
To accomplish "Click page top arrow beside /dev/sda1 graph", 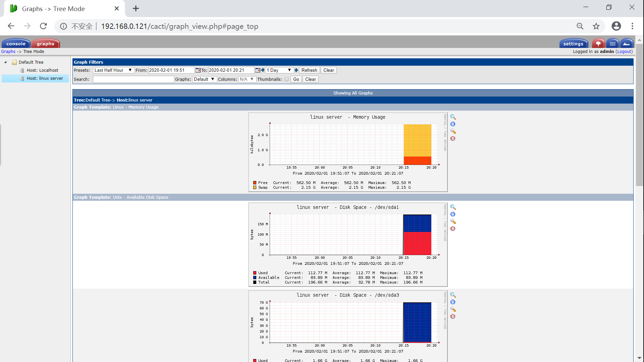I will click(x=453, y=229).
